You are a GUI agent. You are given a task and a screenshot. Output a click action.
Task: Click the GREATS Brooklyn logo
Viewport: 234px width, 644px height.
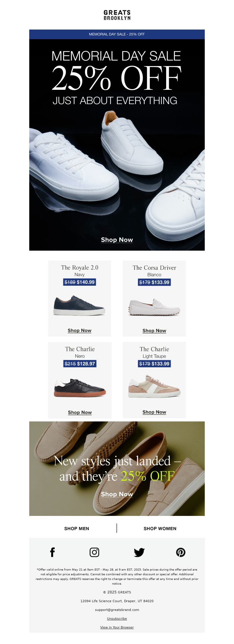[117, 15]
